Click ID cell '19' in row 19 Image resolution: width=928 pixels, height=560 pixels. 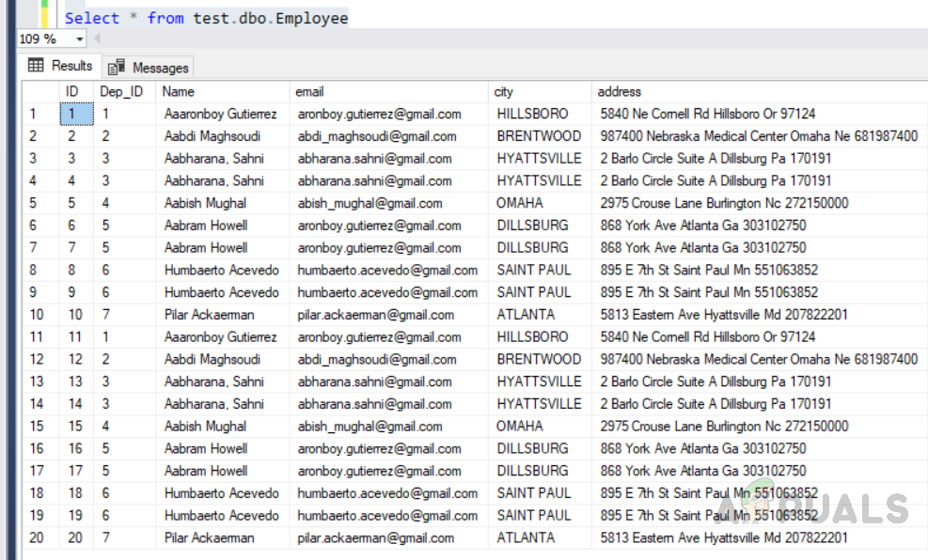click(x=75, y=516)
